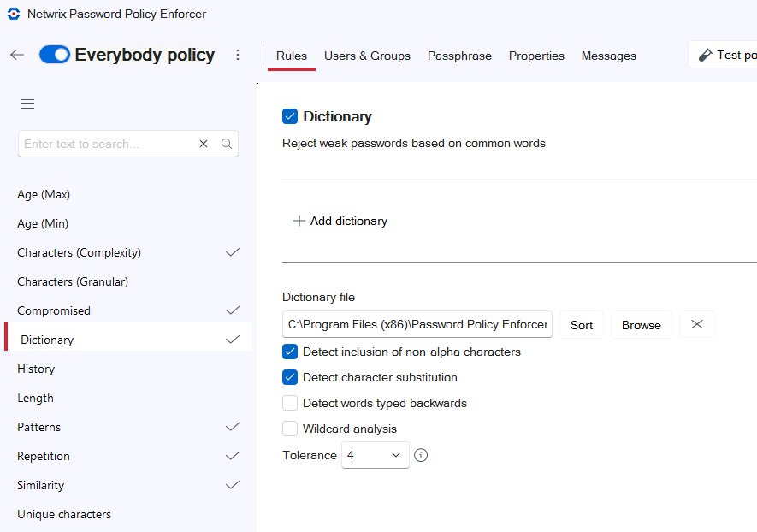Viewport: 757px width, 532px height.
Task: Select the Characters (Granular) rule
Action: pyautogui.click(x=128, y=281)
